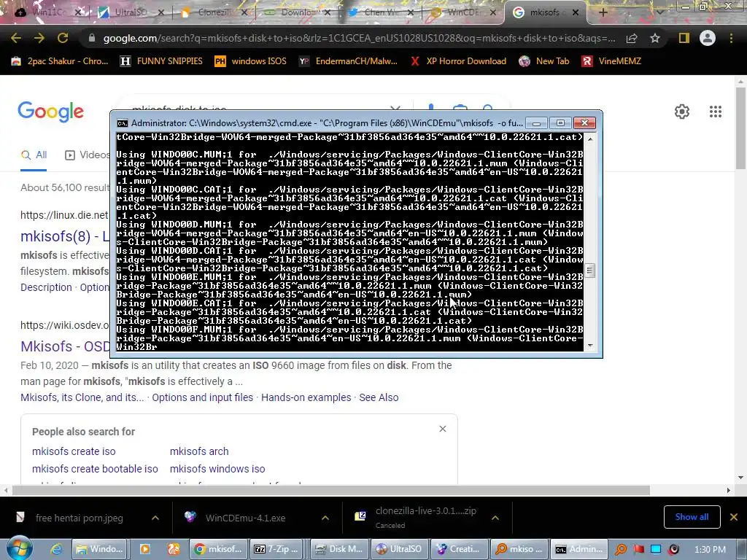Click the blue monitor tray icon
The image size is (747, 560).
tap(656, 550)
